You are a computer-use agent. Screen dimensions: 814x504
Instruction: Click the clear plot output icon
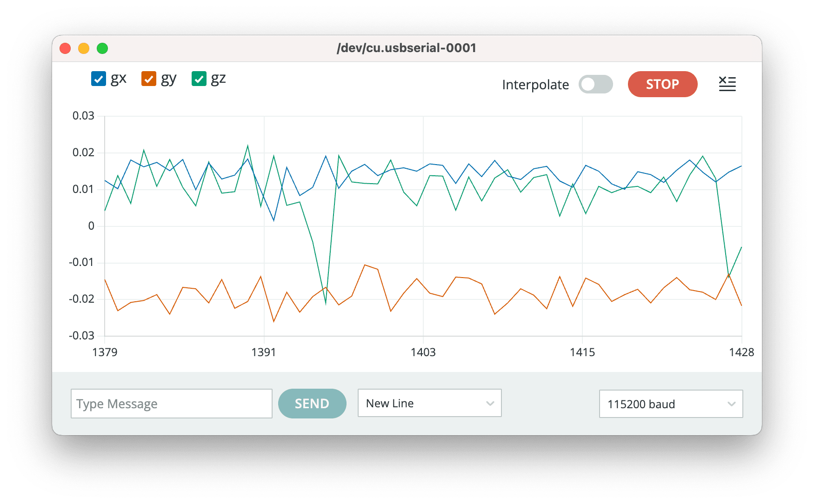(727, 84)
